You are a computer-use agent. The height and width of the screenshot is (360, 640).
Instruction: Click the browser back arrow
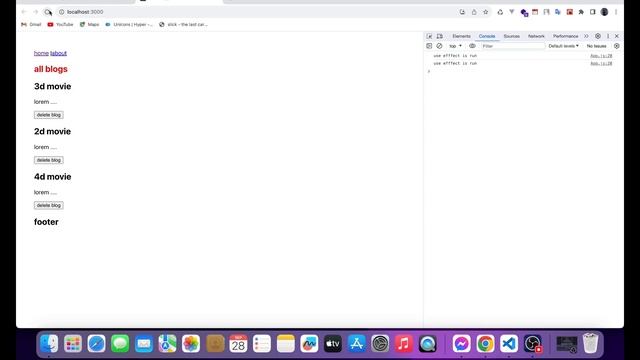point(24,12)
